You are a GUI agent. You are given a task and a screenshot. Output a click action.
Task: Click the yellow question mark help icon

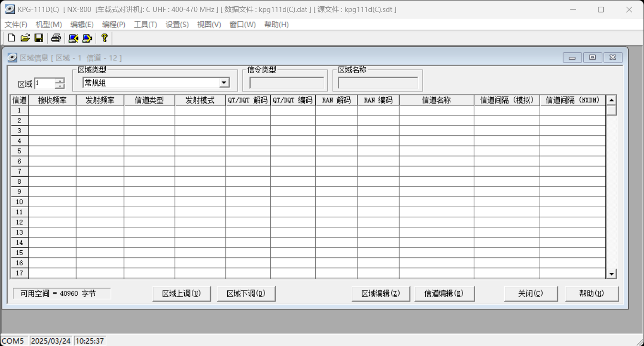[104, 38]
